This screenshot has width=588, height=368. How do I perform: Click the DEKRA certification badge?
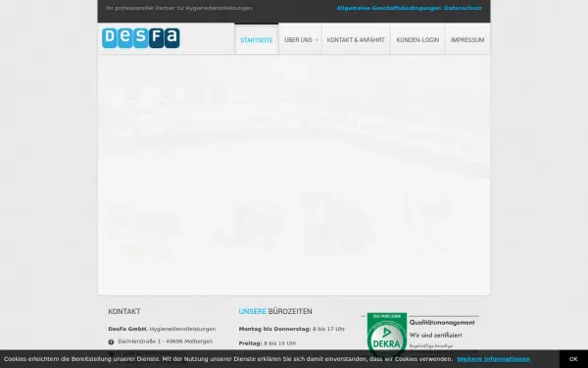[x=387, y=334]
